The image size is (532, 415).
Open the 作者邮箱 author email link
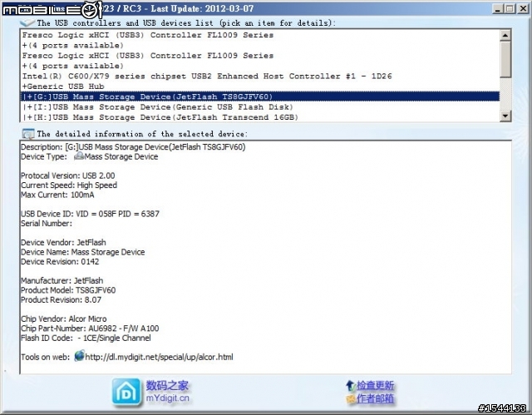tap(375, 398)
